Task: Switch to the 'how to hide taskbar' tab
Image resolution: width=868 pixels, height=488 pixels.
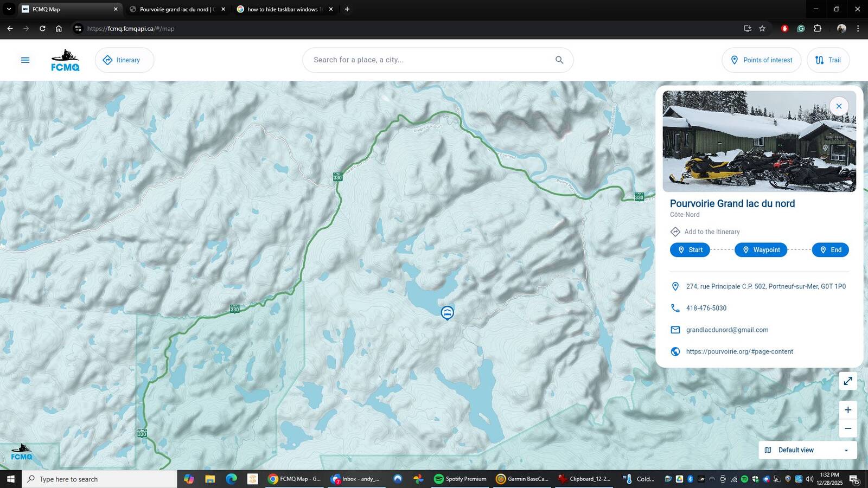Action: point(282,9)
